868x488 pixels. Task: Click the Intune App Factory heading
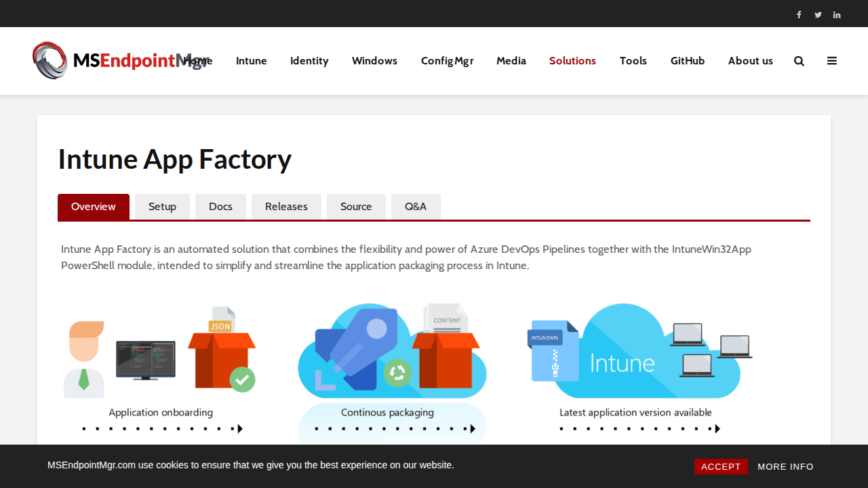pyautogui.click(x=175, y=159)
